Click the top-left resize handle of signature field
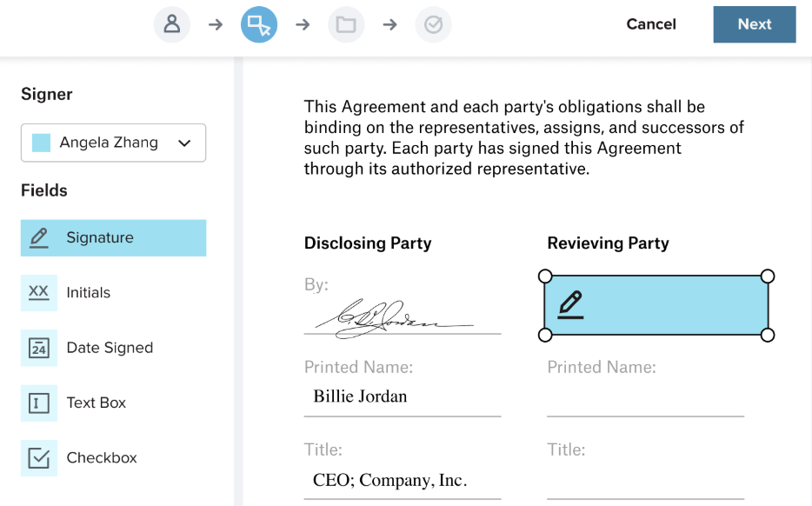This screenshot has height=506, width=812. click(545, 276)
